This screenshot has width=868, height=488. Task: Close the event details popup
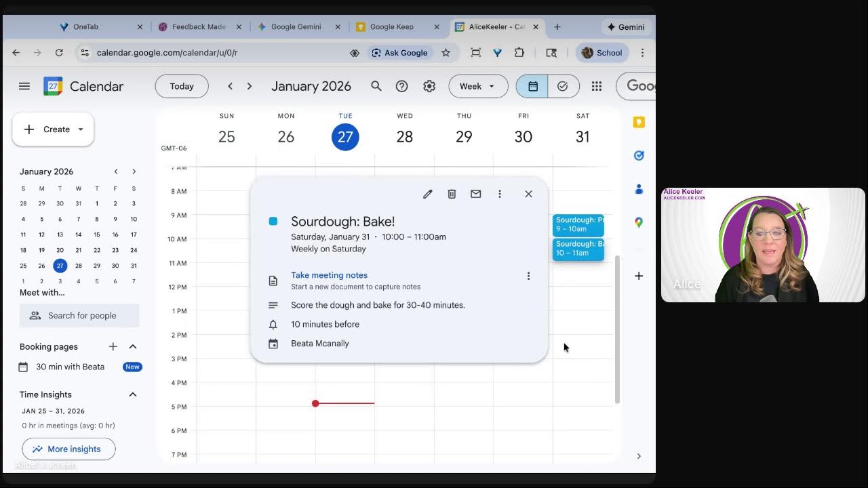point(528,194)
